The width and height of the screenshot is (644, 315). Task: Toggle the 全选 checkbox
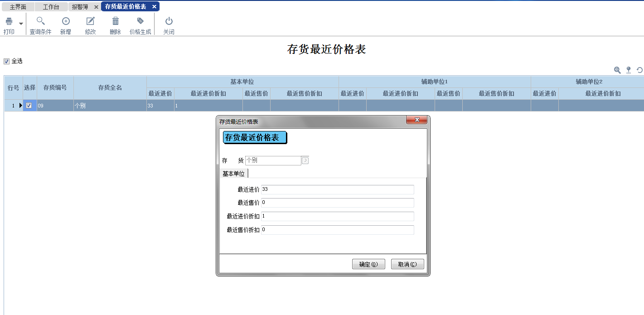[x=6, y=61]
